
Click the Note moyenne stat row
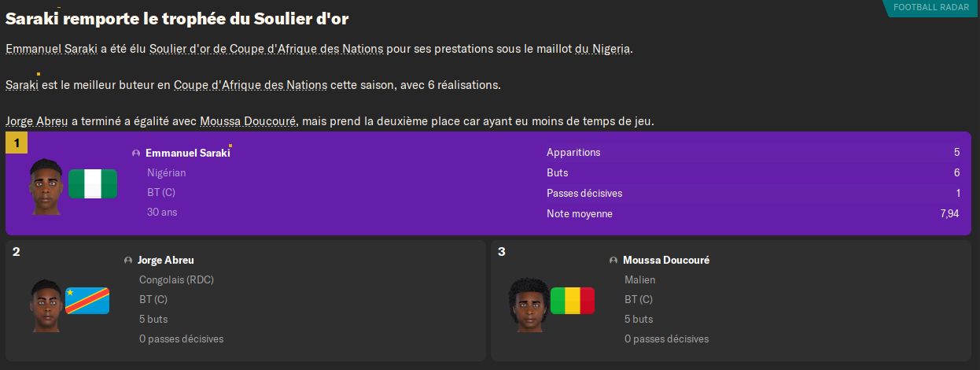point(753,214)
